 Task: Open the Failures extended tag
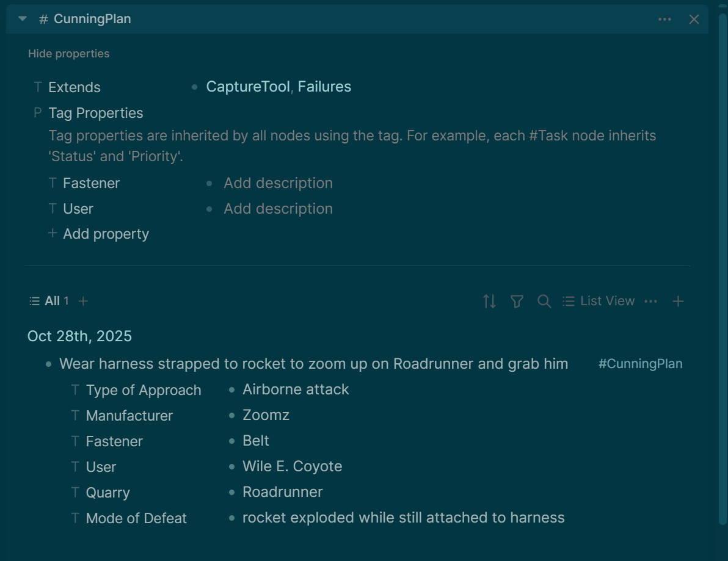pos(324,87)
